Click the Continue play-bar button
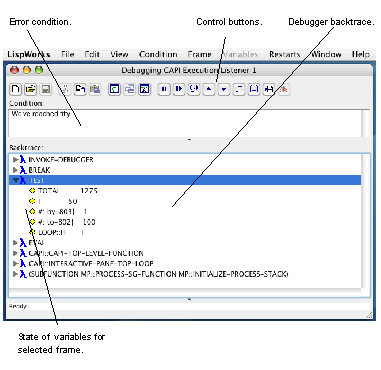 179,89
